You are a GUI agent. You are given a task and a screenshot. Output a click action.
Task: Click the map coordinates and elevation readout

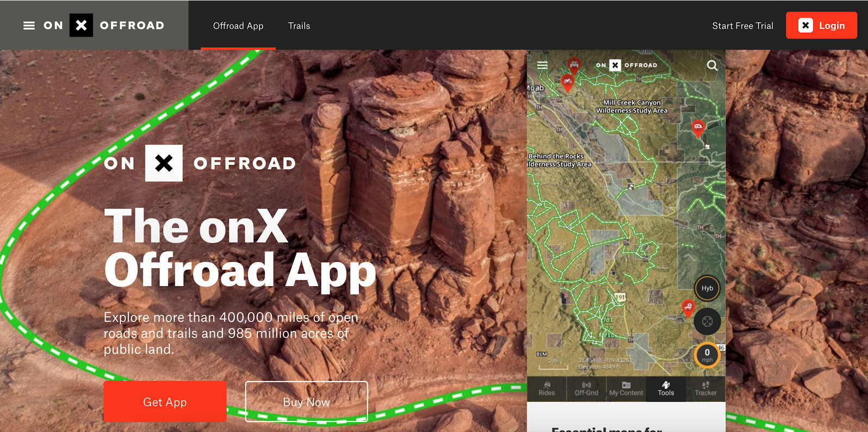(x=605, y=363)
